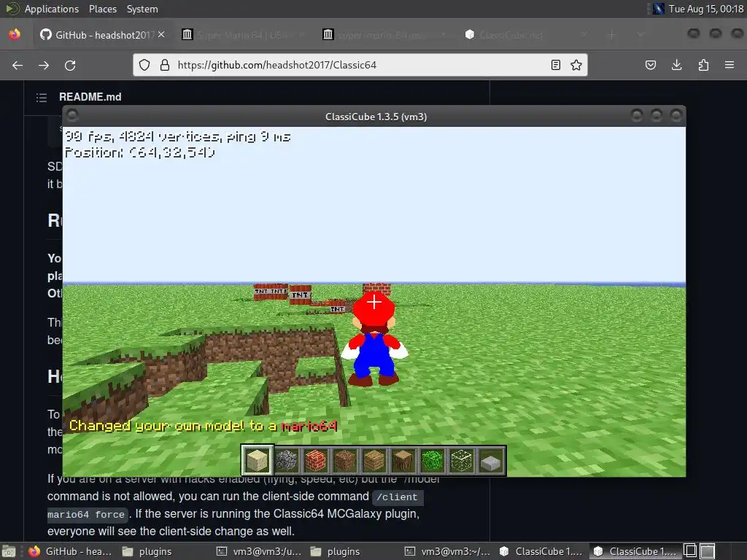This screenshot has height=560, width=747.
Task: Click the 99 fps vertices ping status line
Action: pyautogui.click(x=177, y=137)
